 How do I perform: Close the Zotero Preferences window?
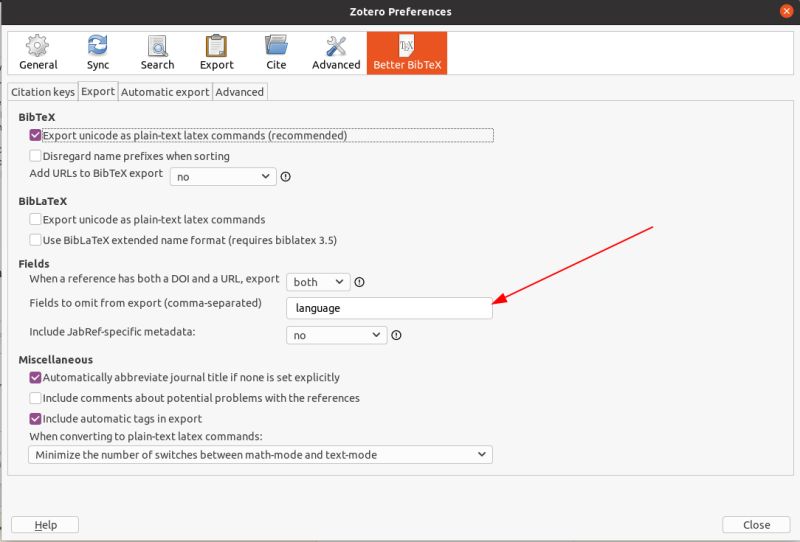point(786,11)
